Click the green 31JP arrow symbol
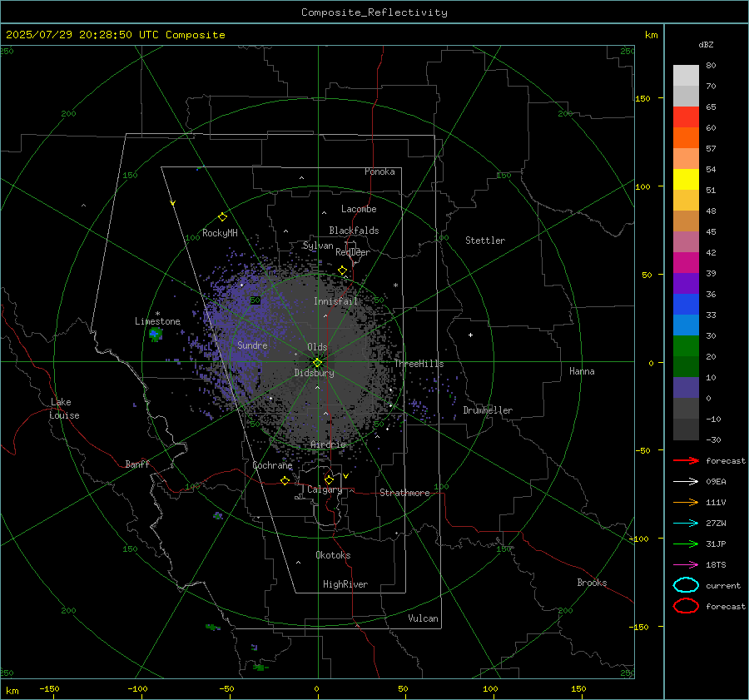The image size is (749, 700). pos(686,544)
